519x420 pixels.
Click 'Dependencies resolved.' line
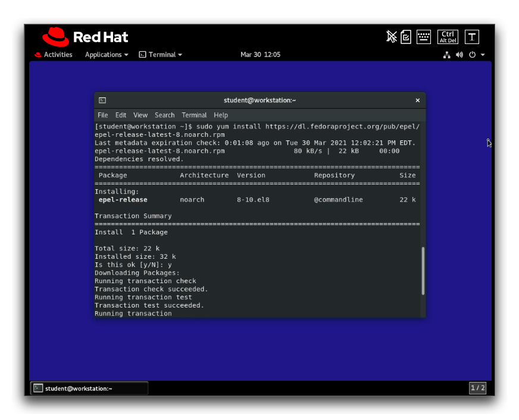pos(139,159)
